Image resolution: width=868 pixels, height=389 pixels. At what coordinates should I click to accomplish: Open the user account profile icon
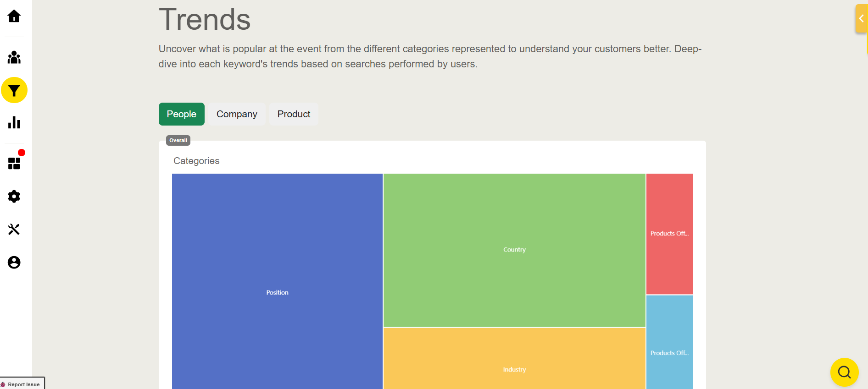point(14,262)
